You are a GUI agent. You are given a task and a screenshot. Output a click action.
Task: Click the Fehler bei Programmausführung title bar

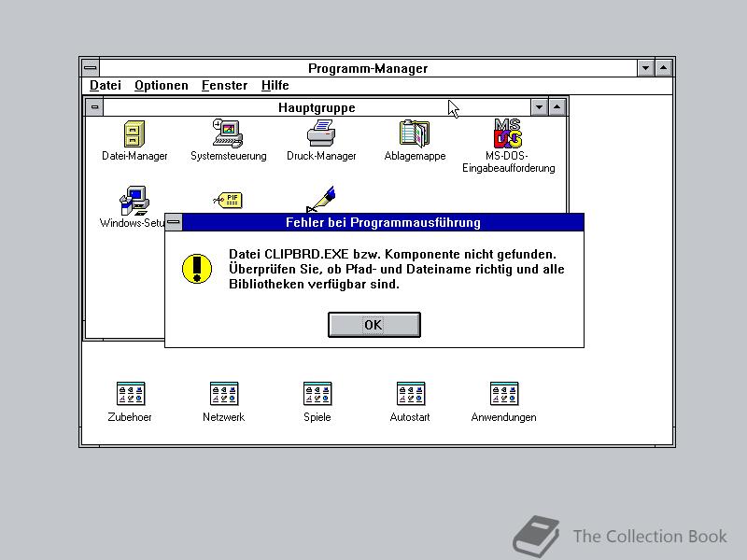383,222
